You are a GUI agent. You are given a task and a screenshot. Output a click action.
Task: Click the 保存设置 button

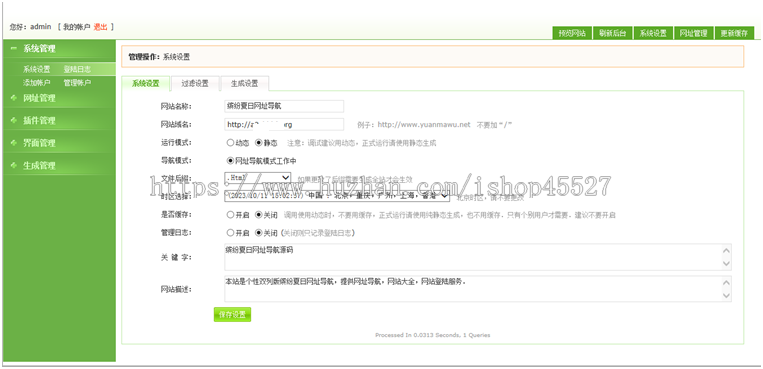tap(232, 314)
